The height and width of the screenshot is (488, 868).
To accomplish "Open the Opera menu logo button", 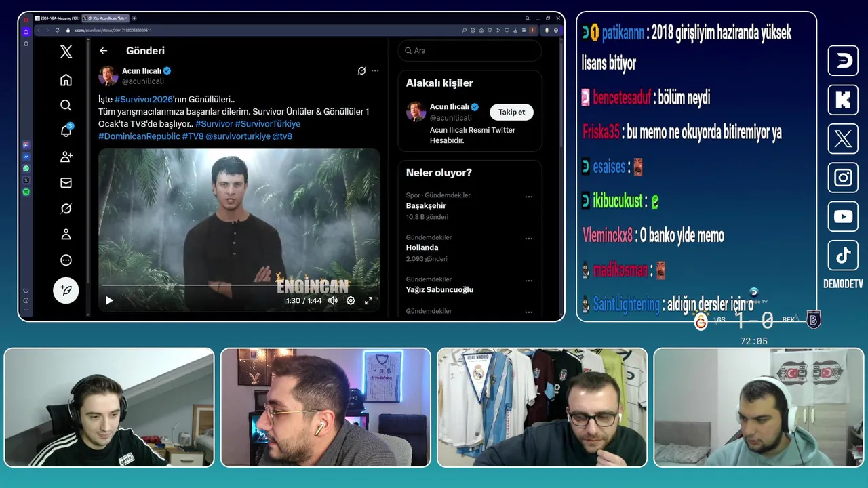I will coord(26,19).
